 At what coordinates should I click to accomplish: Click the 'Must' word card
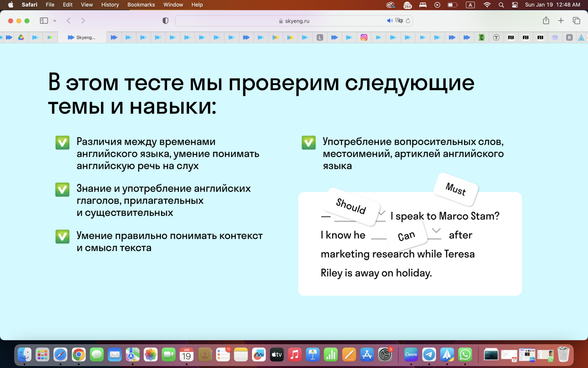point(456,189)
